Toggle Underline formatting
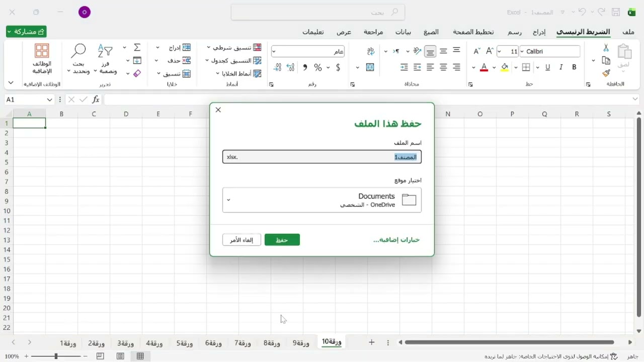The height and width of the screenshot is (362, 644). point(548,67)
